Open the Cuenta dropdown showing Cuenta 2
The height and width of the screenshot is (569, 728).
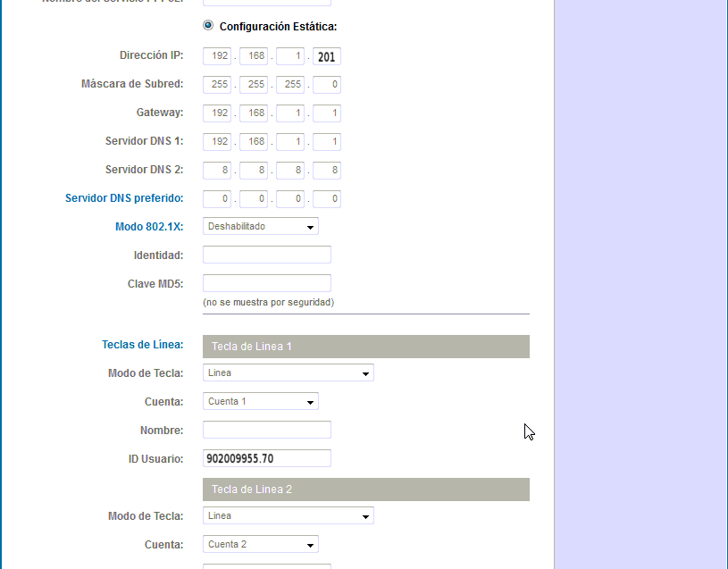pos(260,544)
